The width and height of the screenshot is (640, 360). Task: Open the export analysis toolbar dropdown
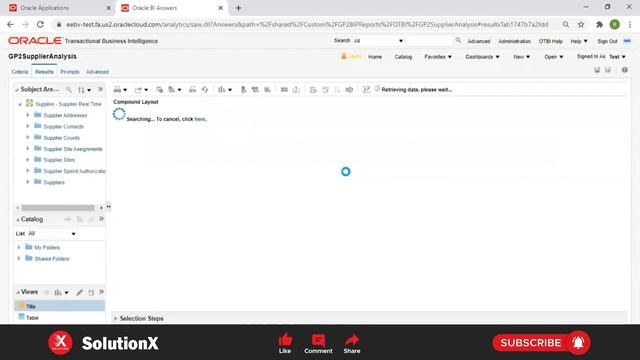point(146,90)
